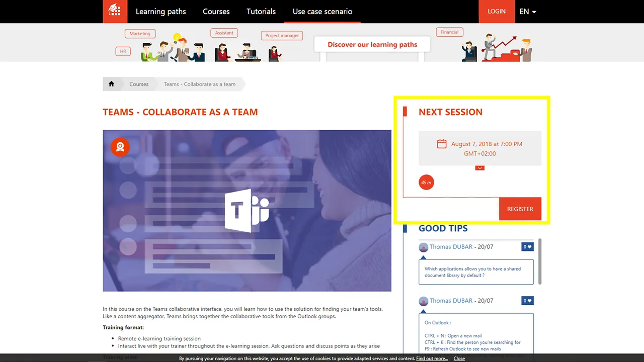Click the page title TEAMS - COLLABORATE AS A TEAM
Screen dimensions: 644x362
(x=180, y=112)
